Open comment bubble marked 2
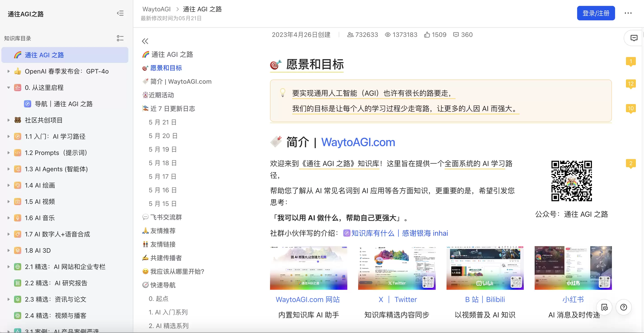The image size is (644, 333). tap(630, 164)
